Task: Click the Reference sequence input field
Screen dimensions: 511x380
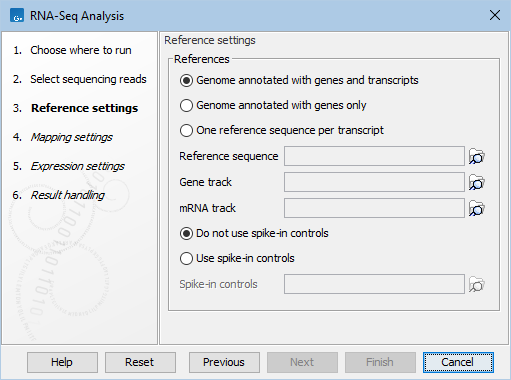Action: 374,156
